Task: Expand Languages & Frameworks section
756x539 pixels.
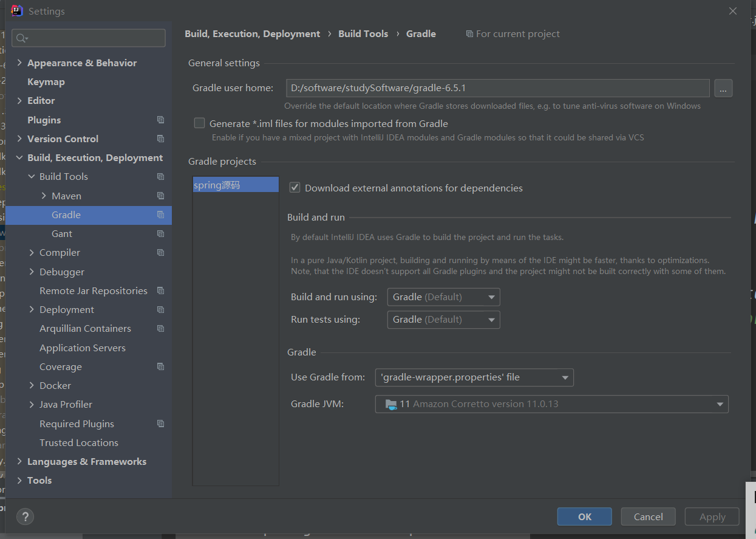Action: [19, 461]
